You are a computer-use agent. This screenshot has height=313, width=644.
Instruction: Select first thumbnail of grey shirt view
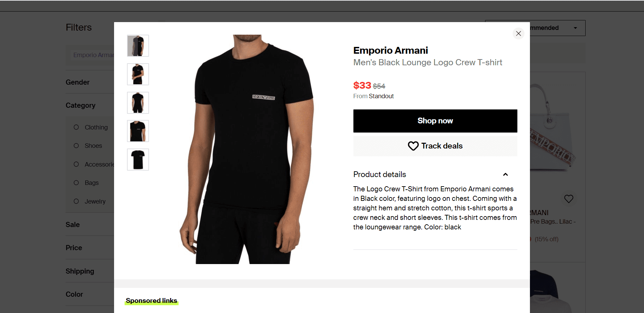pos(138,46)
